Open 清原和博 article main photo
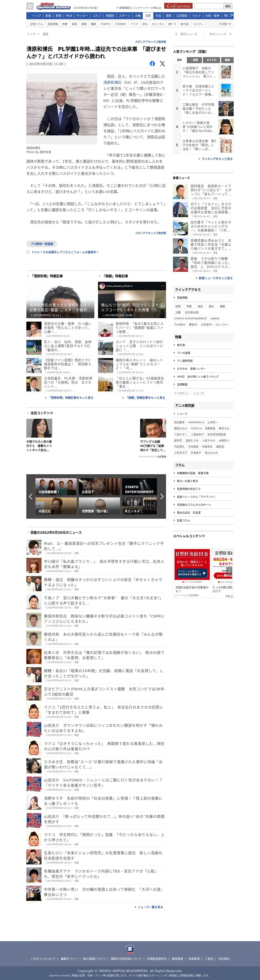This screenshot has width=260, height=980. [62, 109]
